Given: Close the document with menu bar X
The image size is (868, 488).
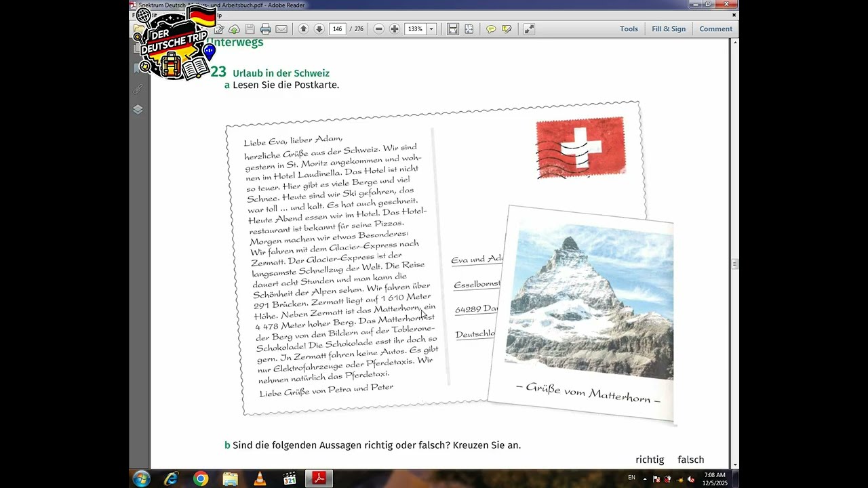Looking at the screenshot, I should click(x=734, y=15).
